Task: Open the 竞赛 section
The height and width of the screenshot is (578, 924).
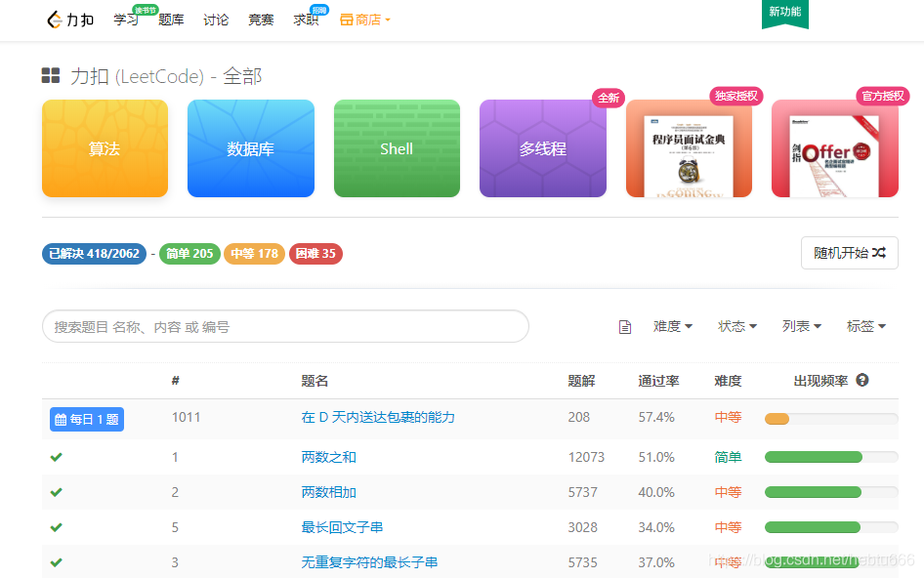Action: pyautogui.click(x=261, y=21)
